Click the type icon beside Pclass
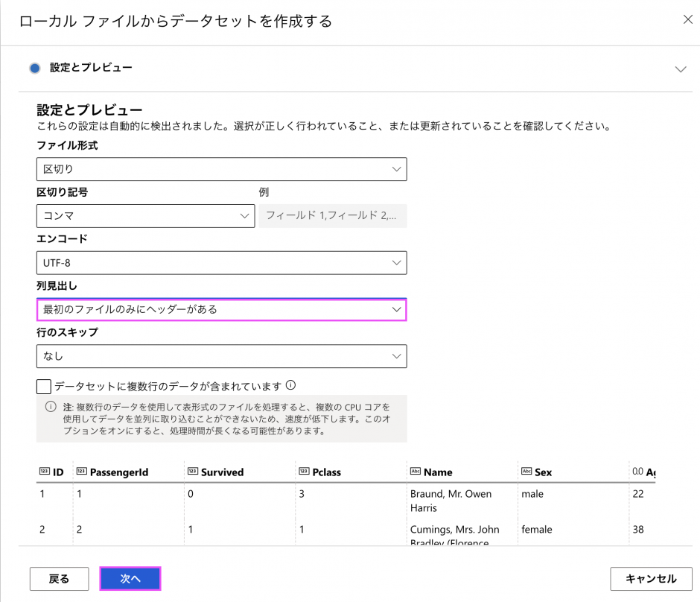 [x=304, y=472]
